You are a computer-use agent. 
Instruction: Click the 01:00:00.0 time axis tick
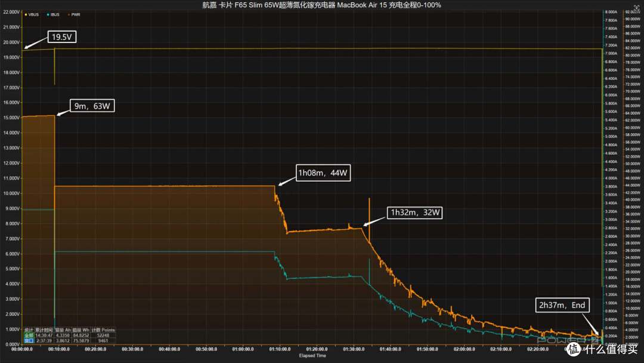point(243,349)
